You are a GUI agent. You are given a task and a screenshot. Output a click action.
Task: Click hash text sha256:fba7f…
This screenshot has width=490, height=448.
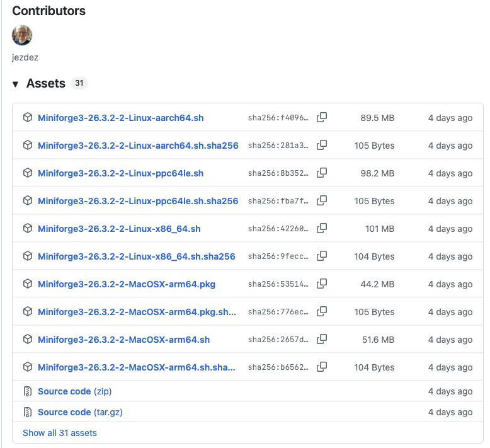(278, 201)
